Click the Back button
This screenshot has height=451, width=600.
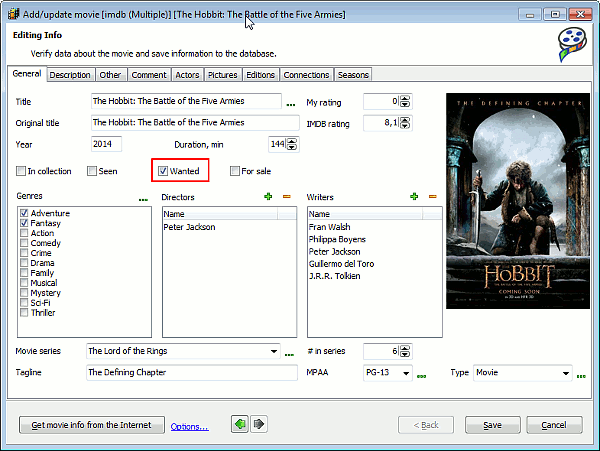[x=426, y=425]
